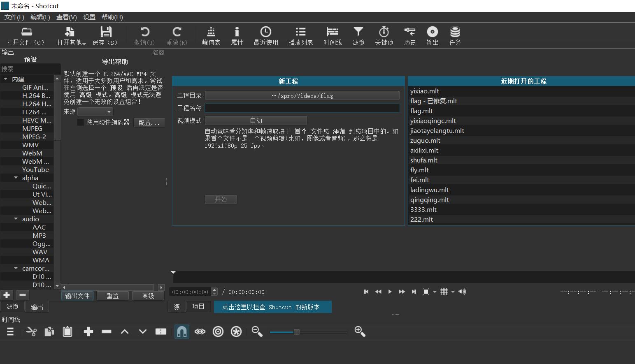The width and height of the screenshot is (635, 364).
Task: Open the Keyframes panel
Action: 384,35
